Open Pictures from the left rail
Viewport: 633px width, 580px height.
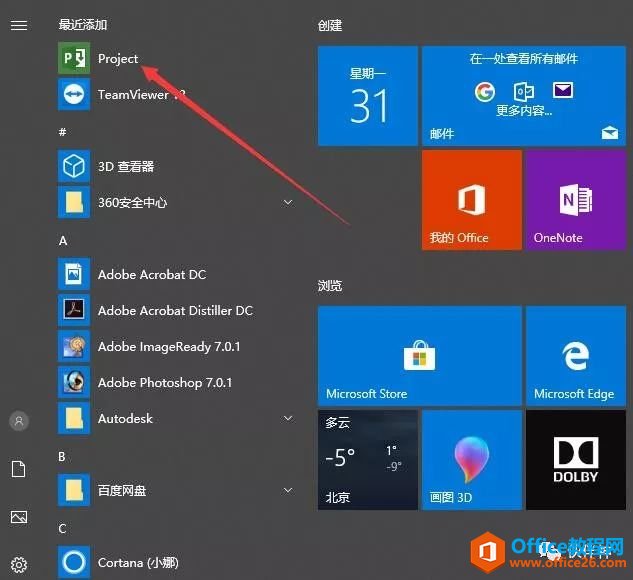pyautogui.click(x=19, y=517)
